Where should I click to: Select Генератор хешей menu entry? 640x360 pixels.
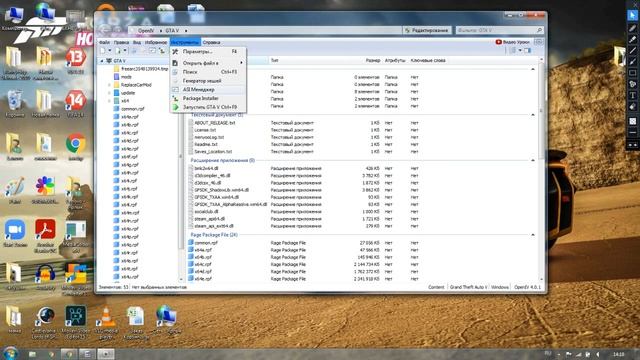click(208, 81)
